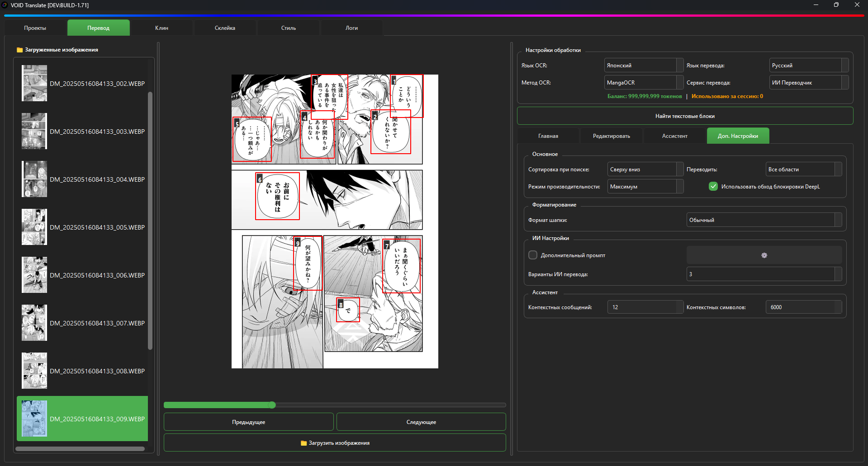The width and height of the screenshot is (868, 466).
Task: Select text block marker number 8
Action: tap(341, 305)
